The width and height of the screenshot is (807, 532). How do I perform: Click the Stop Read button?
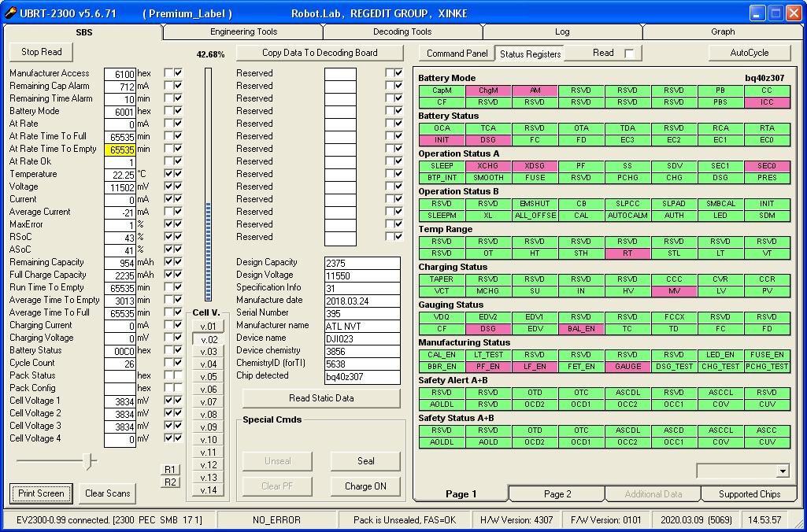pos(42,52)
